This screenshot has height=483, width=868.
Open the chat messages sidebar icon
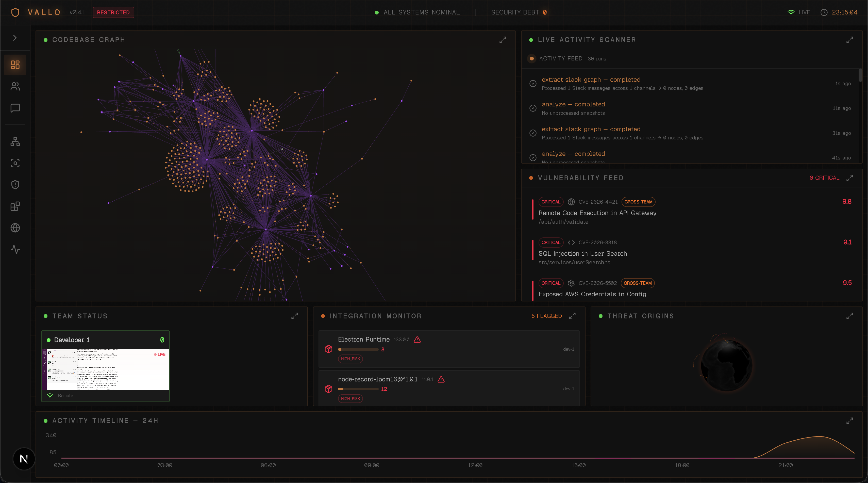tap(15, 108)
